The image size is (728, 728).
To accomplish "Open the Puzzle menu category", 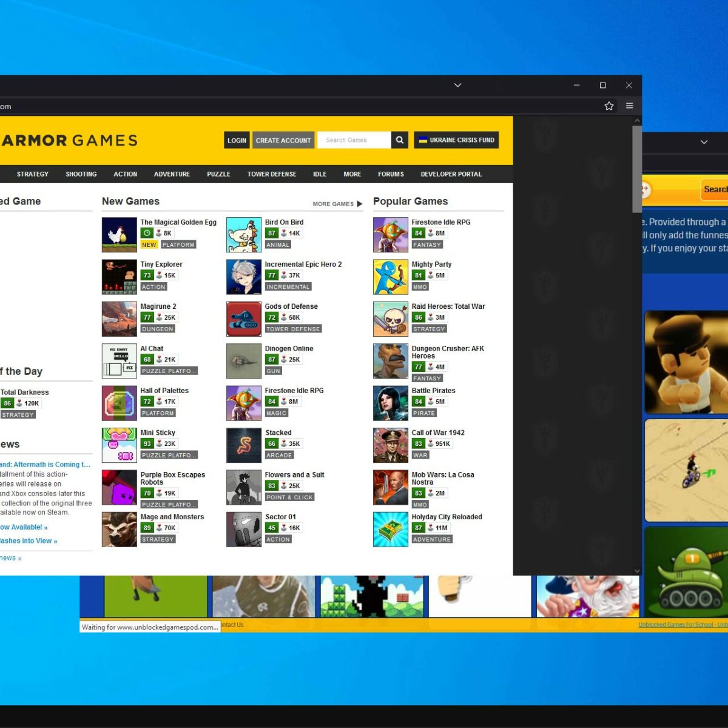I will tap(218, 174).
